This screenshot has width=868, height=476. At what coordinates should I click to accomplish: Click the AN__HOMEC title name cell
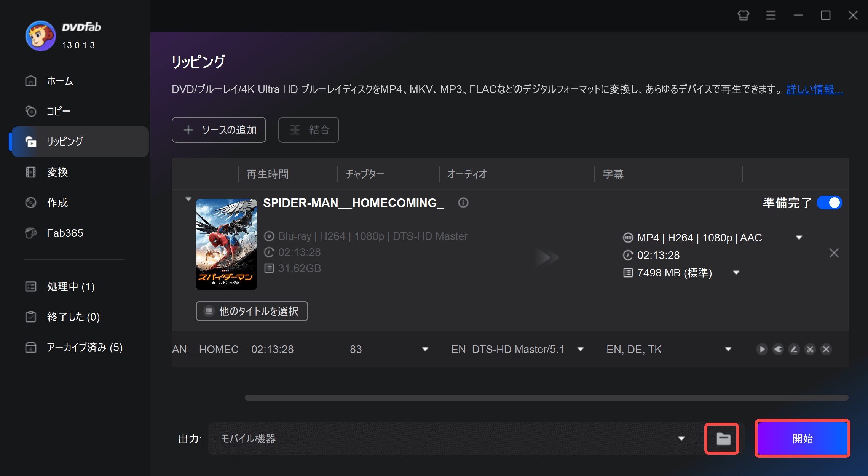click(205, 349)
